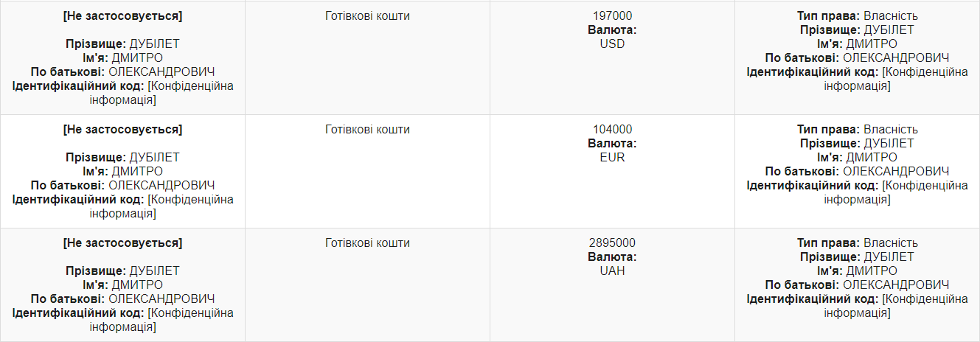Image resolution: width=980 pixels, height=342 pixels.
Task: Click '[Не застосовується]' header in UAH row
Action: pos(122,243)
